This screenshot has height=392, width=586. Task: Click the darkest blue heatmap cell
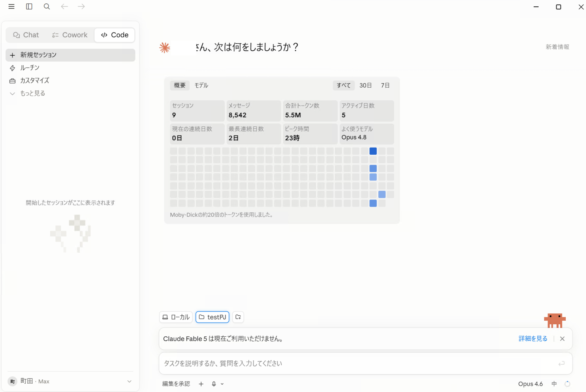click(373, 151)
